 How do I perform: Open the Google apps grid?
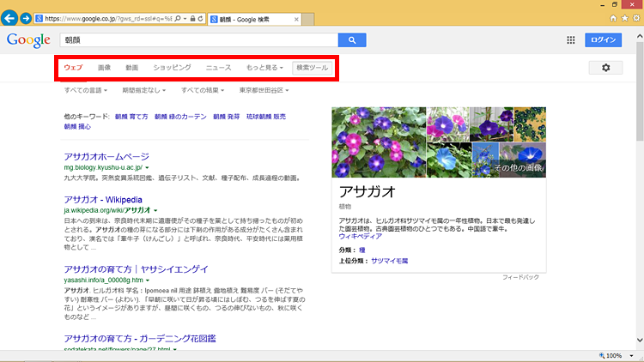point(571,39)
